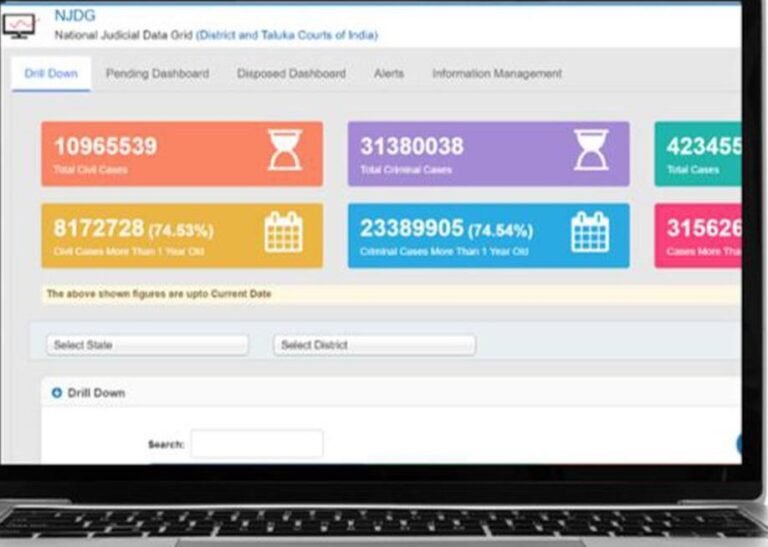Click hourglass icon on Total Civil Cases card
Screen dimensions: 768x547
(285, 150)
